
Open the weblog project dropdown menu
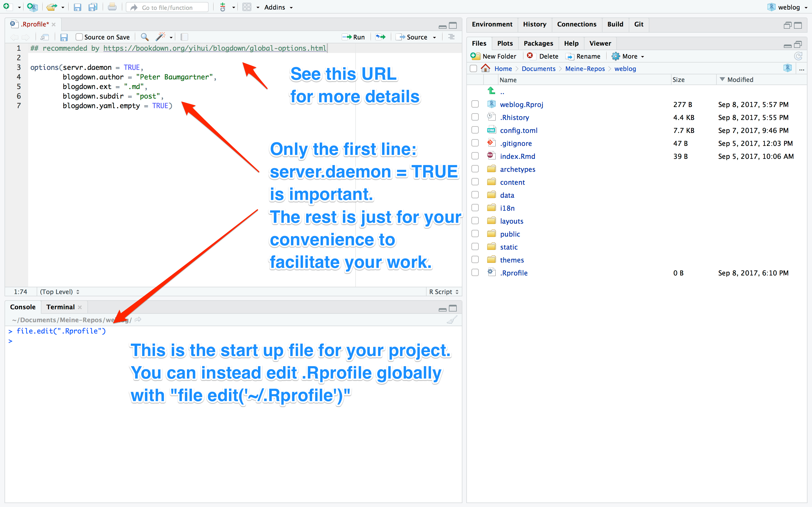(x=789, y=7)
